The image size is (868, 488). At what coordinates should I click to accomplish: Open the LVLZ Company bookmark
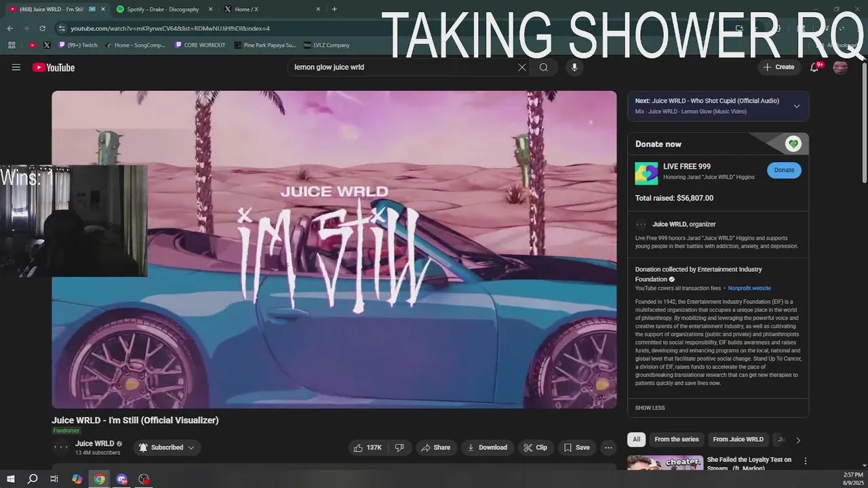pyautogui.click(x=327, y=45)
